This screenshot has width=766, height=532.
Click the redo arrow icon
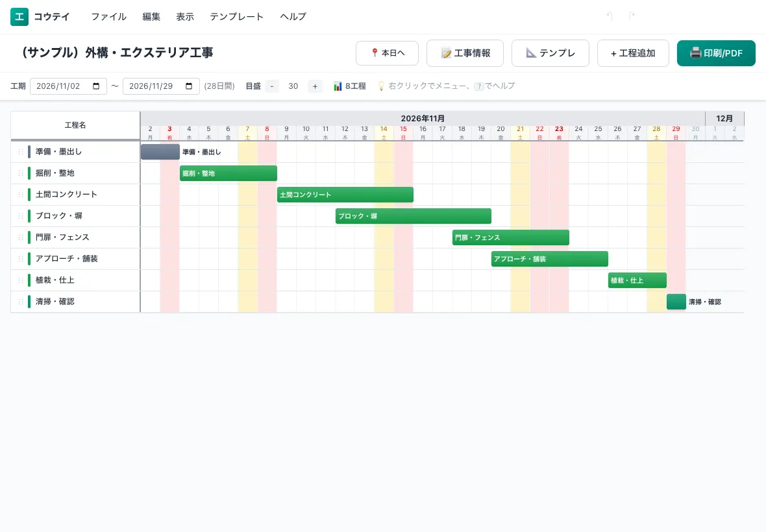tap(632, 16)
